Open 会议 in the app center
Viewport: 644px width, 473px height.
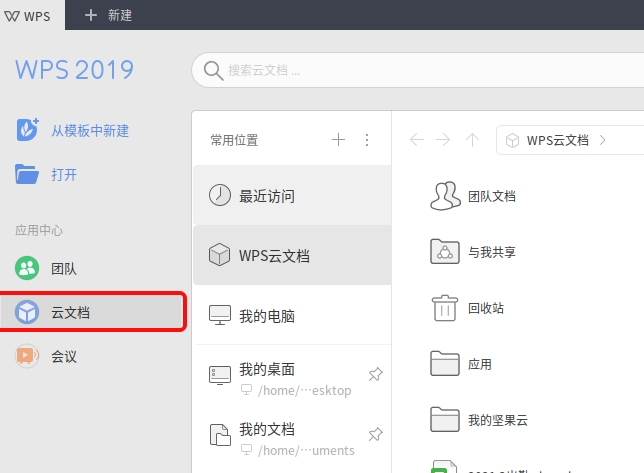tap(46, 356)
